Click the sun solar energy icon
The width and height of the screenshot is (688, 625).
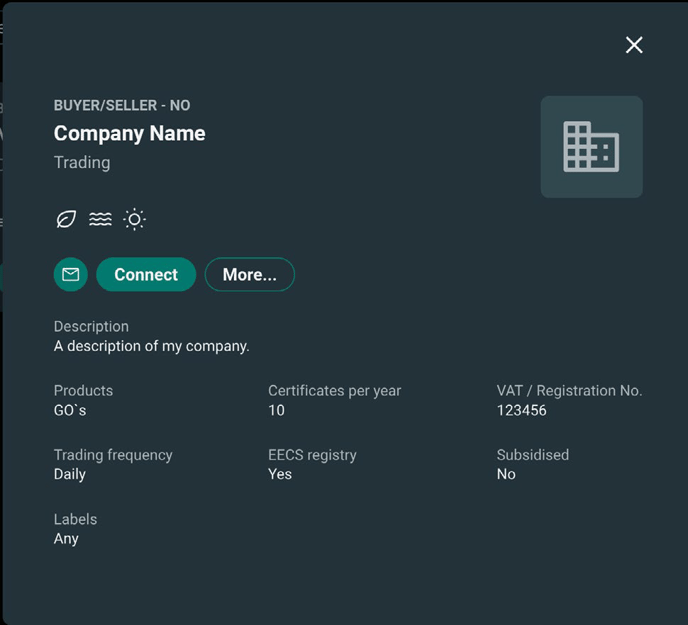(x=134, y=219)
